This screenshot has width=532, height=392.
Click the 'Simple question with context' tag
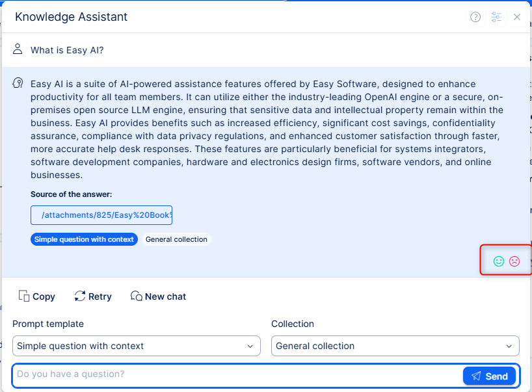pos(84,239)
